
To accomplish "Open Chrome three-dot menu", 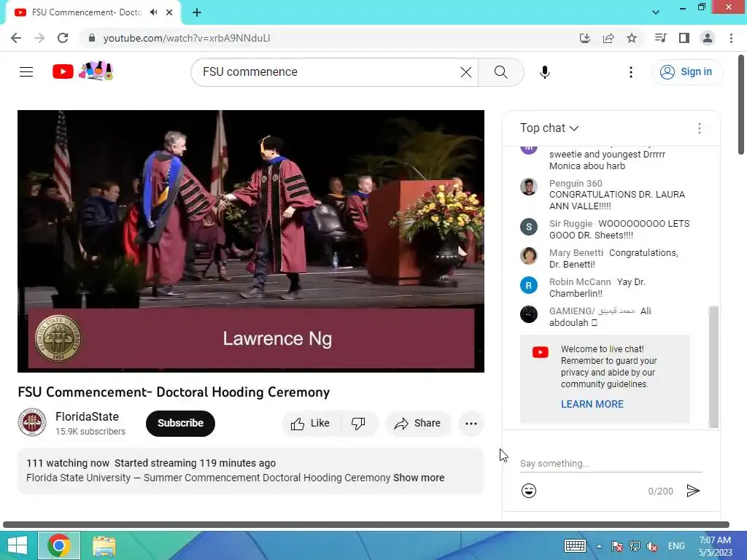I will pos(731,38).
